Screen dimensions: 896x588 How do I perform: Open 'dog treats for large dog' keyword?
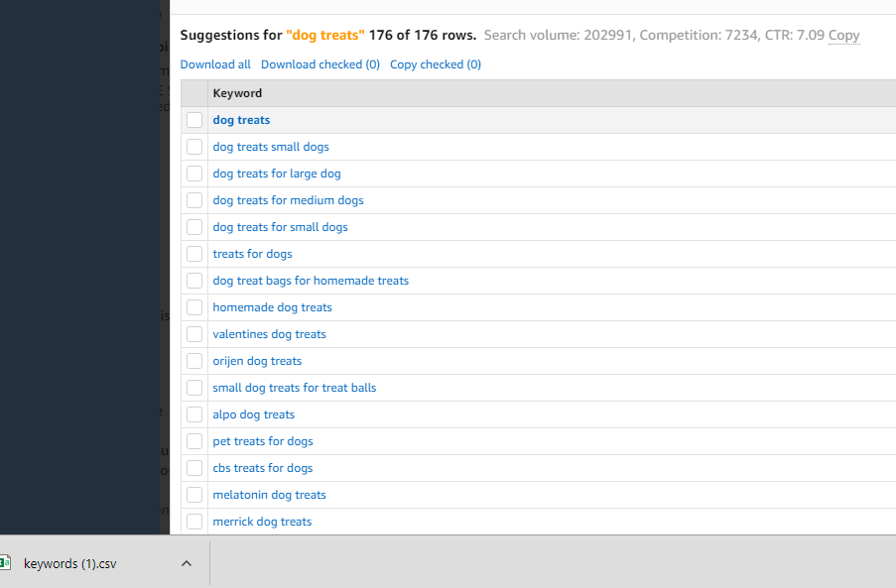tap(277, 174)
